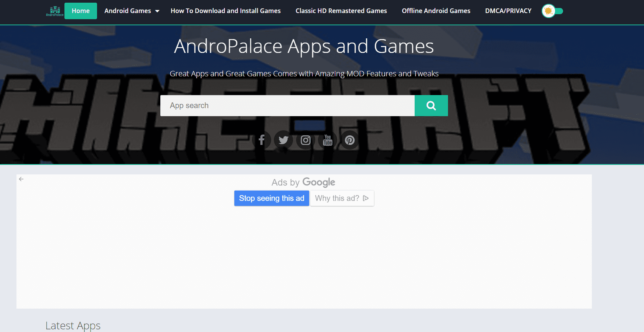Screen dimensions: 644x332
Task: Toggle the dark/light mode switch
Action: pyautogui.click(x=552, y=11)
